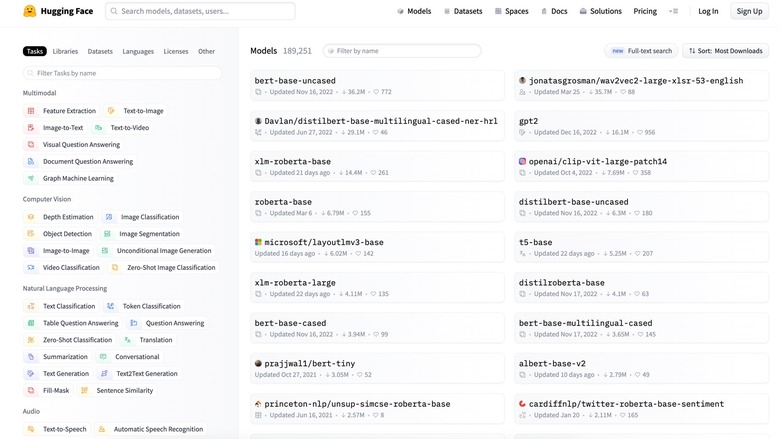Select the Text Classification task icon
The image size is (780, 439).
pyautogui.click(x=31, y=306)
